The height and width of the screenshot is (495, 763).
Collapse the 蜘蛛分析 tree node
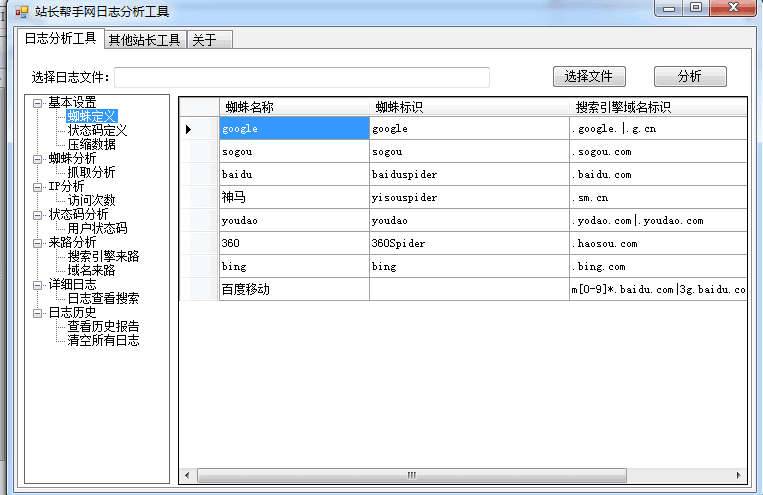click(38, 158)
